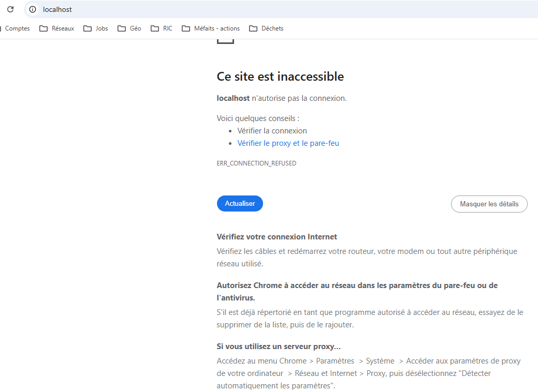Click the bold localhost text in the error message
The image size is (538, 392).
click(x=233, y=98)
